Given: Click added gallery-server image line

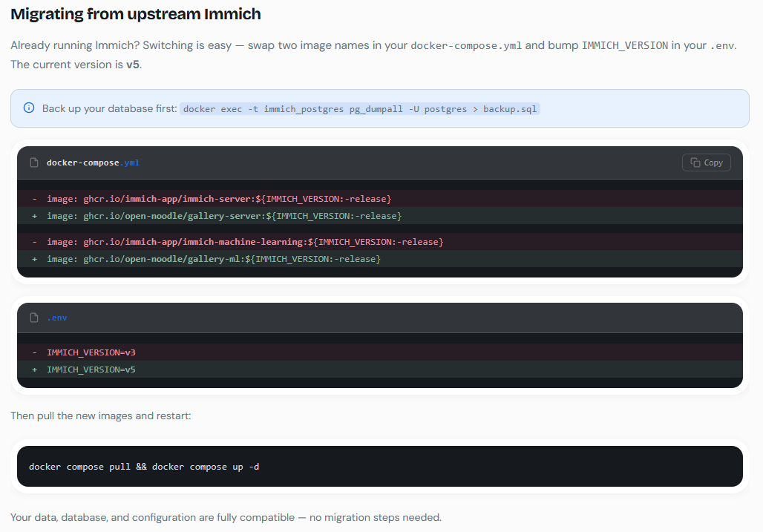Looking at the screenshot, I should coord(379,216).
